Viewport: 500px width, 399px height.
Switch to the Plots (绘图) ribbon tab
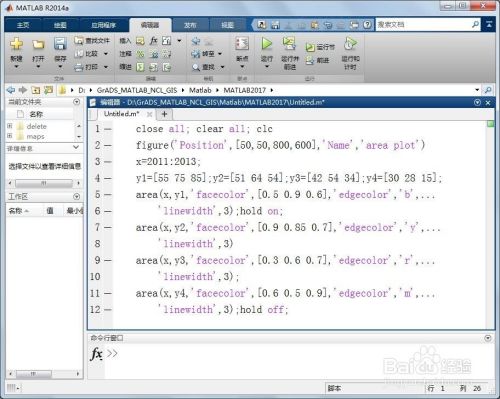point(60,25)
